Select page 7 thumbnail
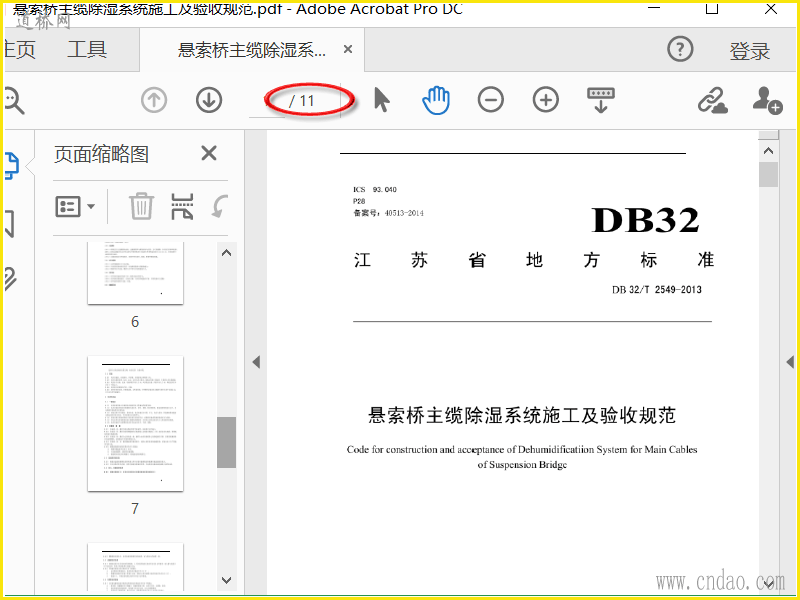This screenshot has height=600, width=800. pyautogui.click(x=135, y=423)
